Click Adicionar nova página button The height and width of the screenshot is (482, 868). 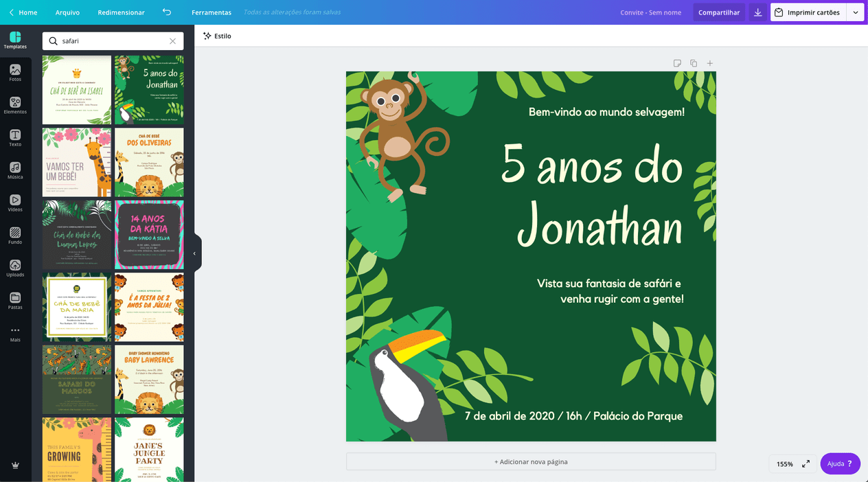(x=531, y=461)
